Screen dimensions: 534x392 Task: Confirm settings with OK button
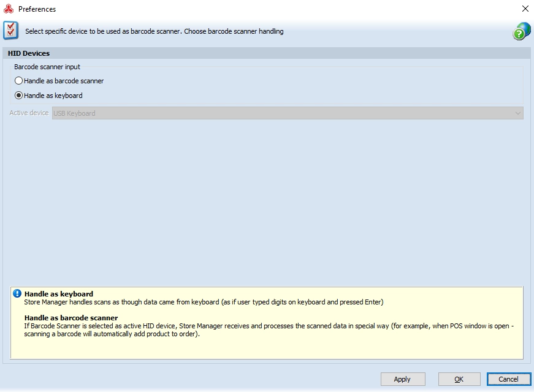click(459, 379)
